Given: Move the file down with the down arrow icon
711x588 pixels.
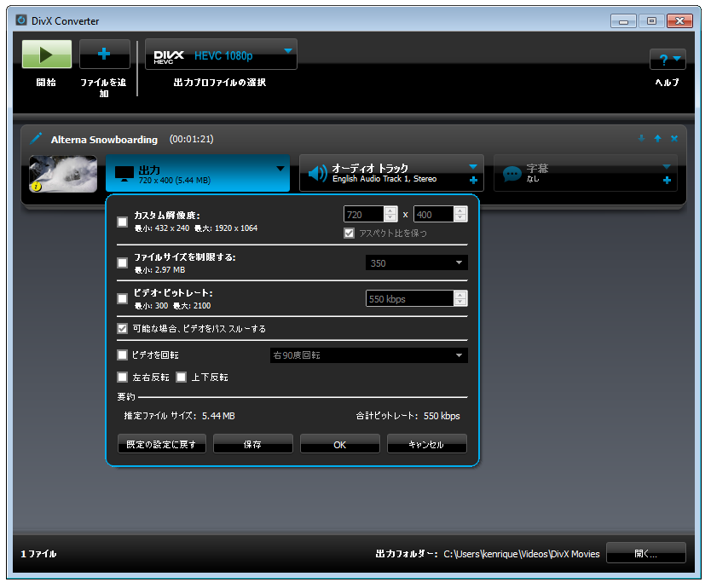Looking at the screenshot, I should point(641,138).
